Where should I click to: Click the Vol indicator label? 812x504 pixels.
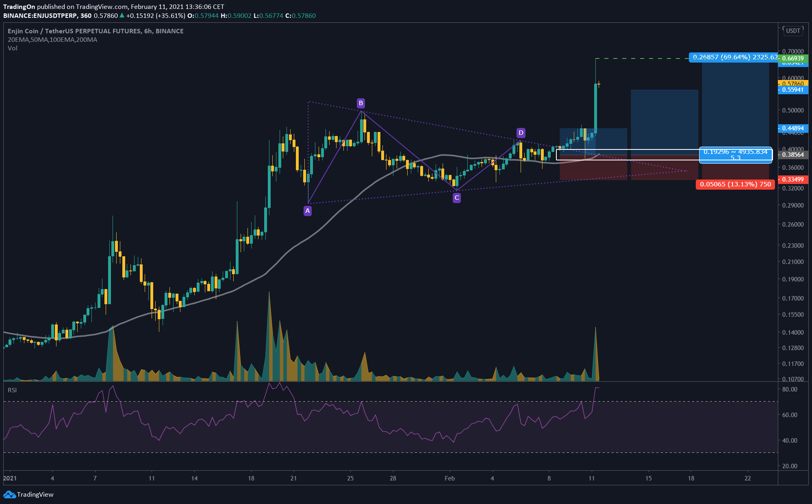13,48
